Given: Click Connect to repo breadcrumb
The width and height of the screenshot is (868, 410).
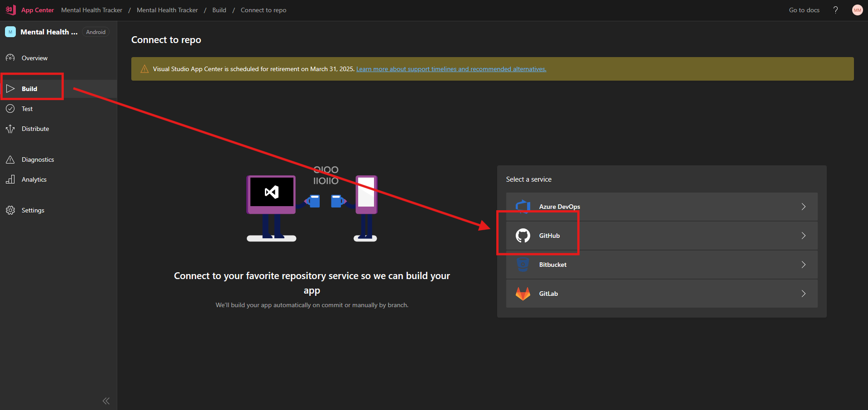Looking at the screenshot, I should pyautogui.click(x=263, y=10).
